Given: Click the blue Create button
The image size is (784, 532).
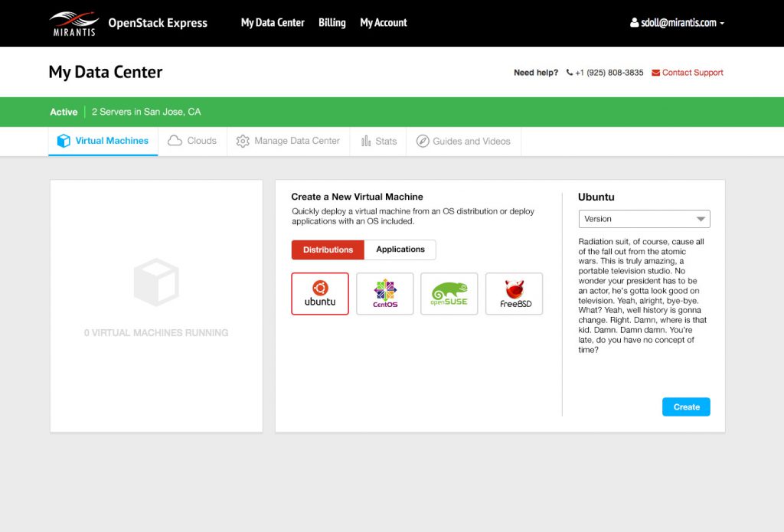Looking at the screenshot, I should tap(686, 407).
